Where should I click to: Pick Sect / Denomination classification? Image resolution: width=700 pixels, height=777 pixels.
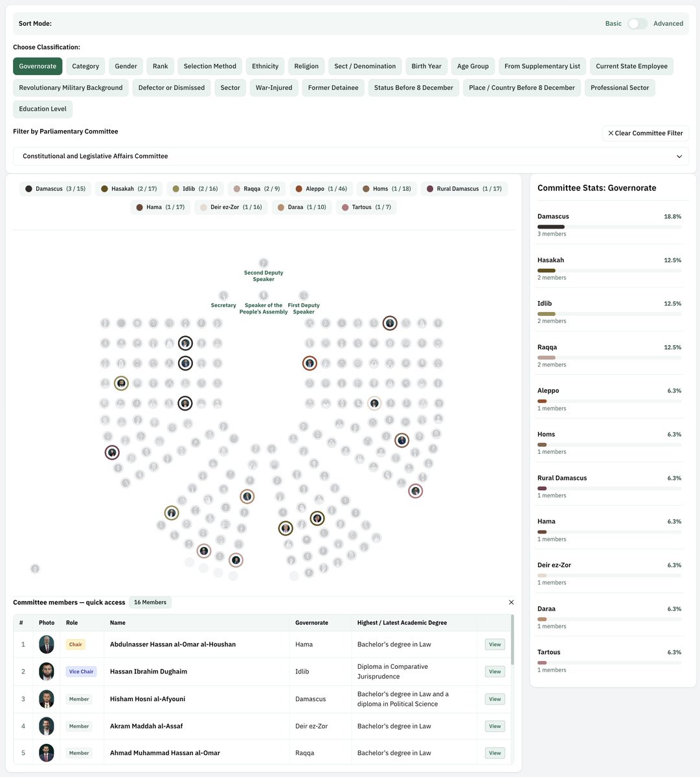click(x=365, y=66)
